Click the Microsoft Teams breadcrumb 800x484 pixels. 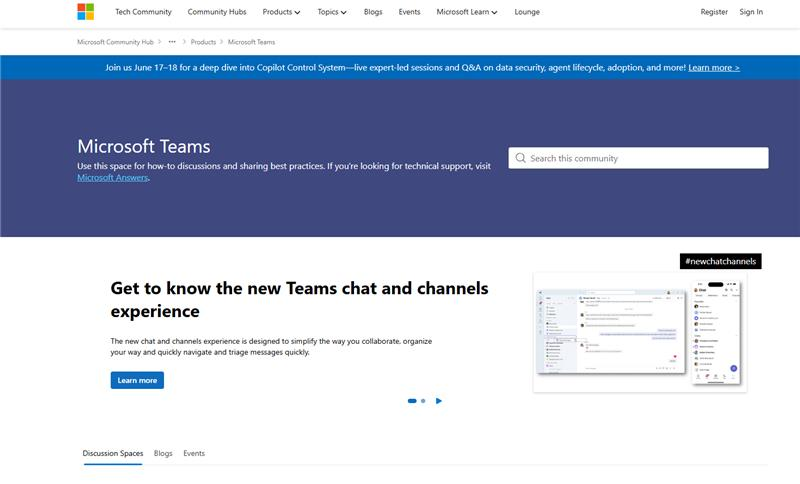coord(251,42)
